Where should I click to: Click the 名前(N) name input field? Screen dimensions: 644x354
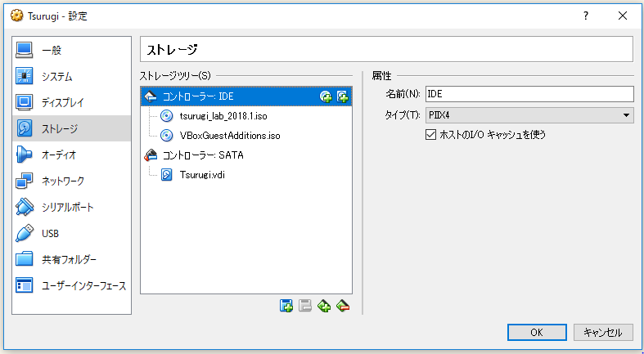pos(529,94)
